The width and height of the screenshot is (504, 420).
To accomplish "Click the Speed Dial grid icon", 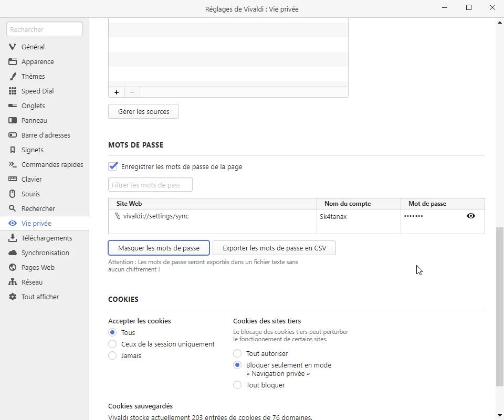I will coord(13,91).
